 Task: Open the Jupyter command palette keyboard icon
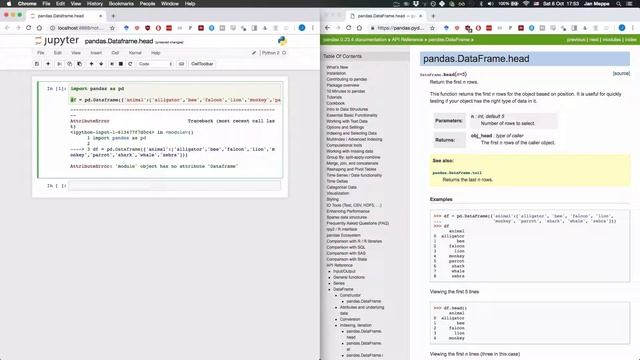(182, 64)
